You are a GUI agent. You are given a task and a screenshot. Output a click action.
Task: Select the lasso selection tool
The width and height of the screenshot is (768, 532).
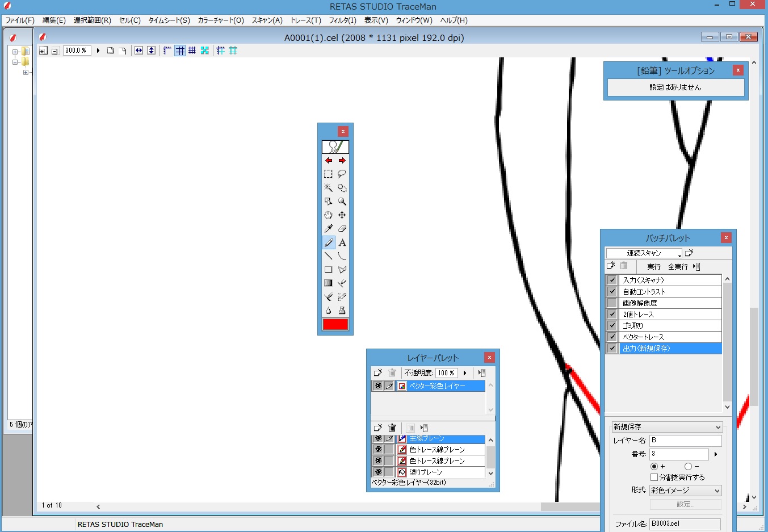pyautogui.click(x=342, y=174)
